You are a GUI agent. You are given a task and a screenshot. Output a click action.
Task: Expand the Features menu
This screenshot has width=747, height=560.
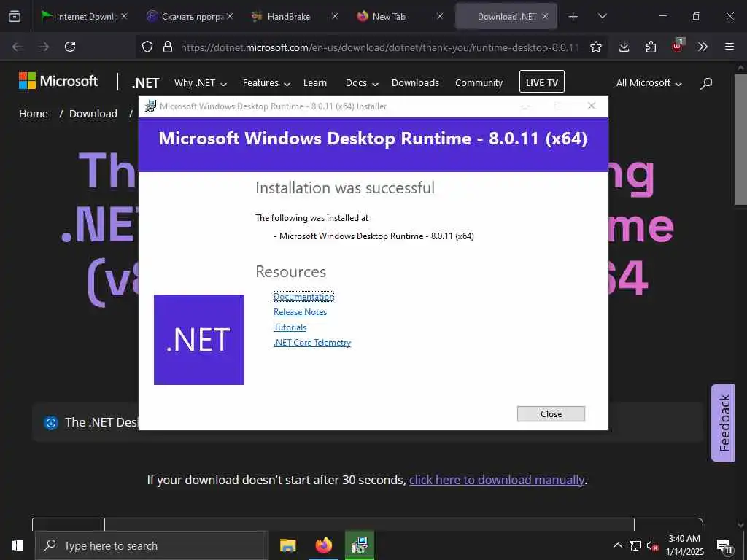coord(266,83)
